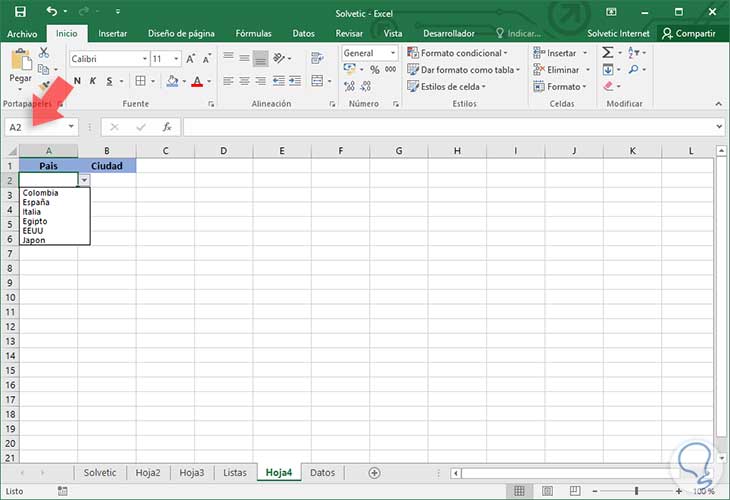The height and width of the screenshot is (500, 730).
Task: Align cell content to the top
Action: point(228,58)
